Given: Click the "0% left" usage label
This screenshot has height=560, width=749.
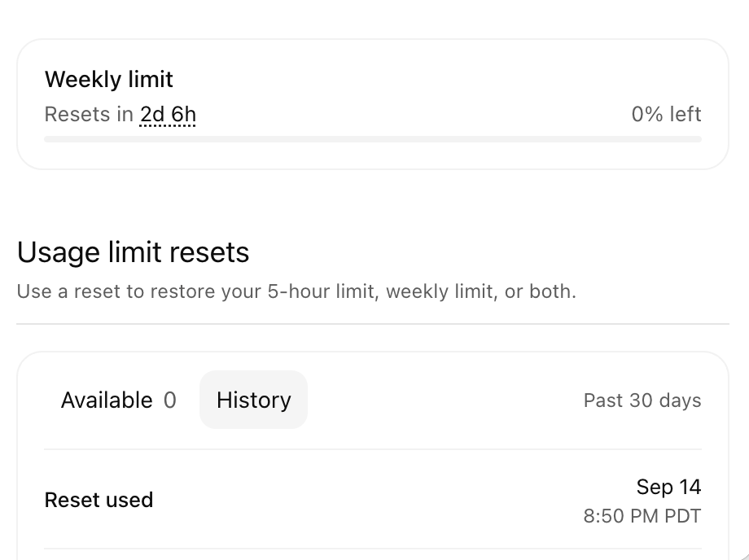Looking at the screenshot, I should pyautogui.click(x=666, y=115).
